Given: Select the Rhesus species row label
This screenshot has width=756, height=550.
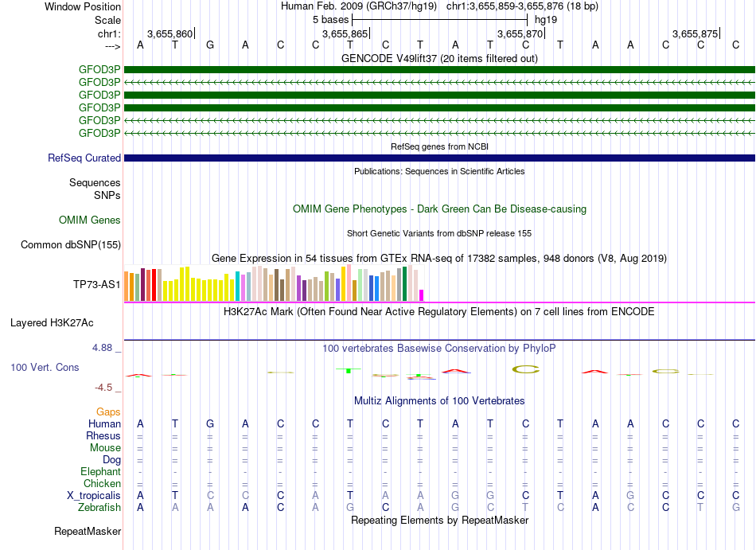Looking at the screenshot, I should [x=103, y=435].
